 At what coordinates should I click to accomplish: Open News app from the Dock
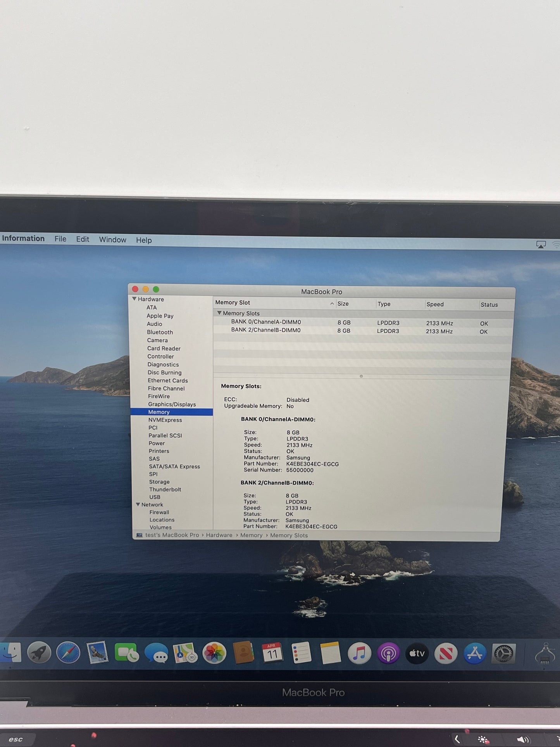pyautogui.click(x=446, y=654)
